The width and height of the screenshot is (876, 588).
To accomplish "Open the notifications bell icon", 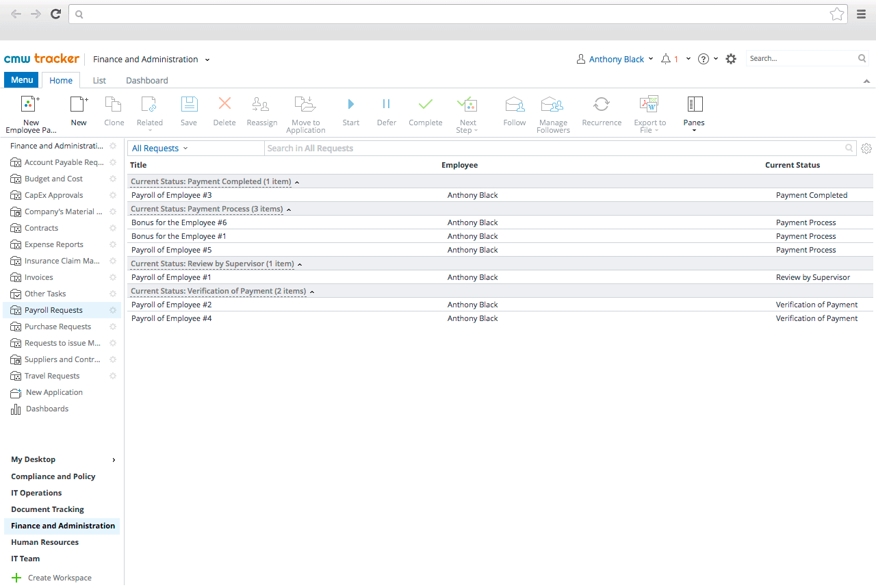I will pos(666,60).
